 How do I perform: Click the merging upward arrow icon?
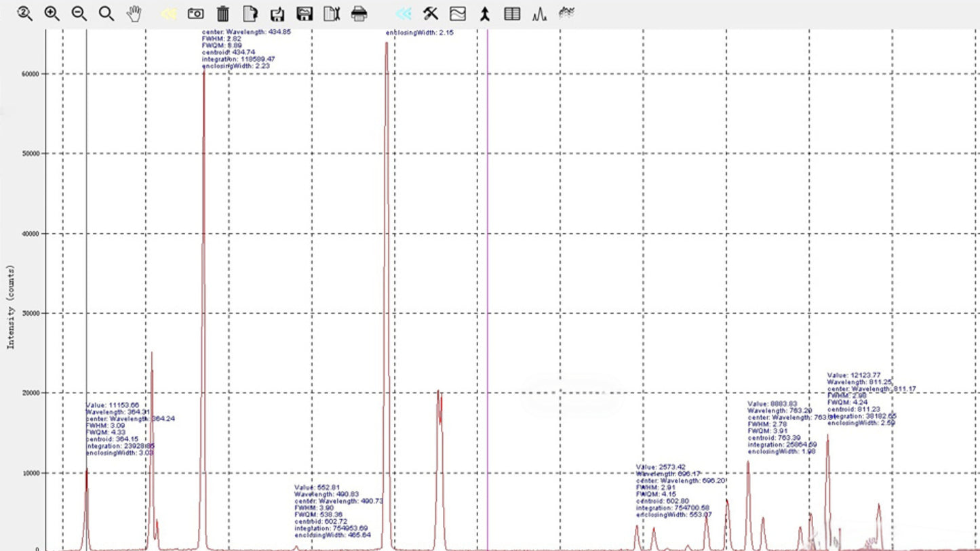485,14
